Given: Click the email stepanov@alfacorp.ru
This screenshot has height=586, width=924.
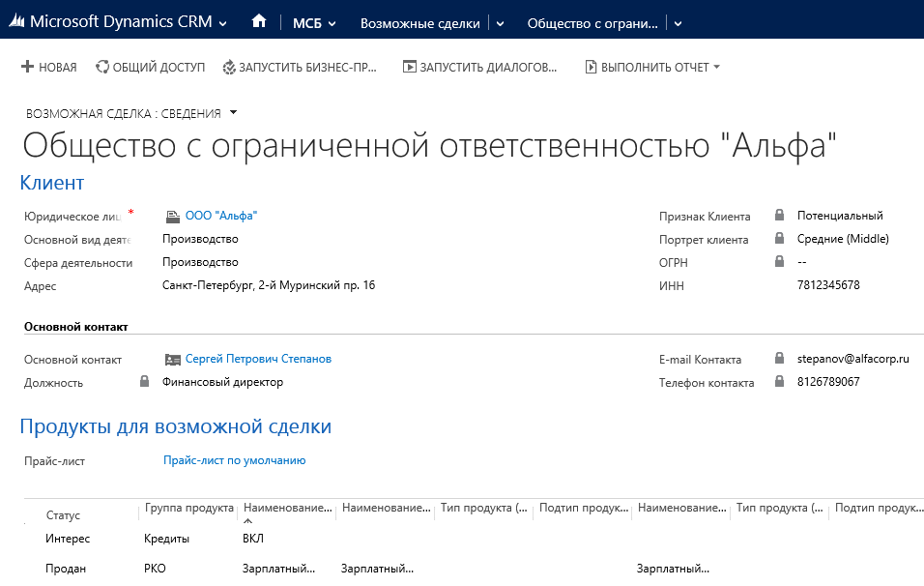Looking at the screenshot, I should [853, 359].
